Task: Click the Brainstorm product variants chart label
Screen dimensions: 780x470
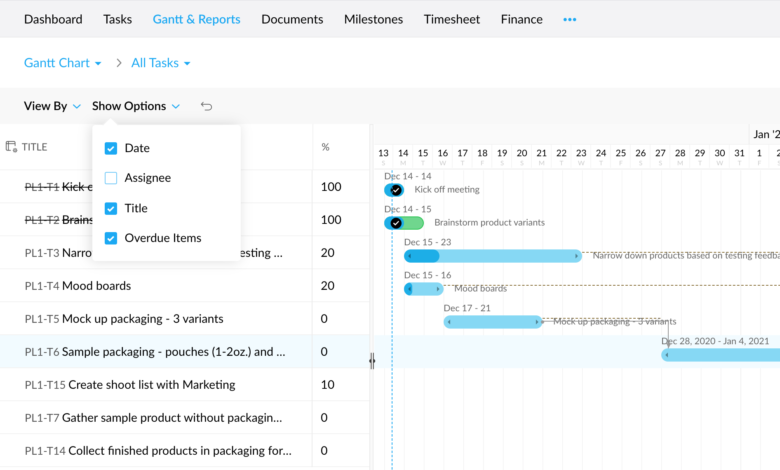Action: 489,223
